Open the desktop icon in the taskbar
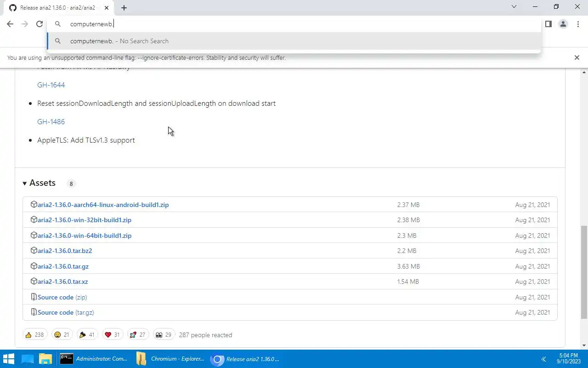 point(28,359)
